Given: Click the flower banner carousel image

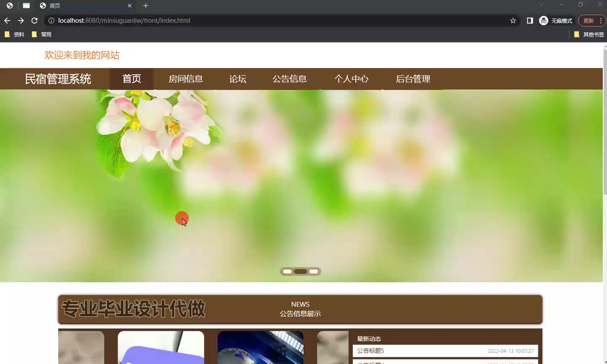Looking at the screenshot, I should click(301, 185).
